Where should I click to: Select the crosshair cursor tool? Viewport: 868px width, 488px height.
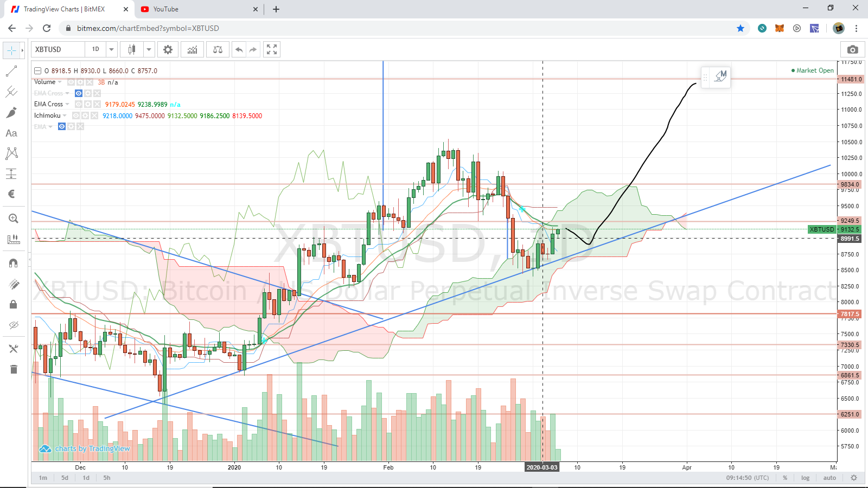11,50
